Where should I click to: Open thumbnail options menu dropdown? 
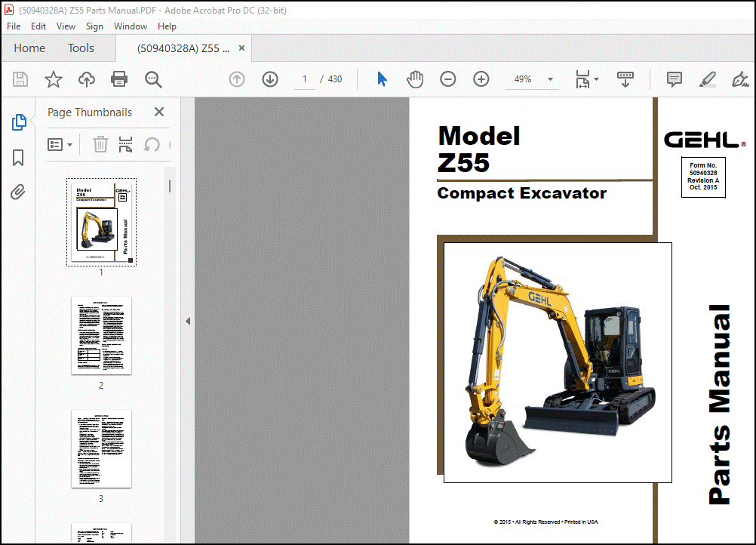60,144
